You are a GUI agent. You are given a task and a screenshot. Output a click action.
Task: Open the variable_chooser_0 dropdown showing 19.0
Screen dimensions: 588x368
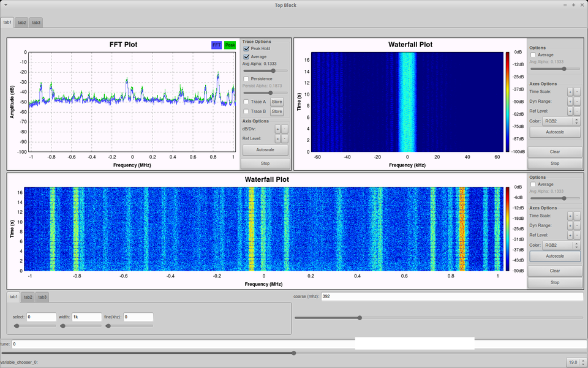[x=575, y=362]
